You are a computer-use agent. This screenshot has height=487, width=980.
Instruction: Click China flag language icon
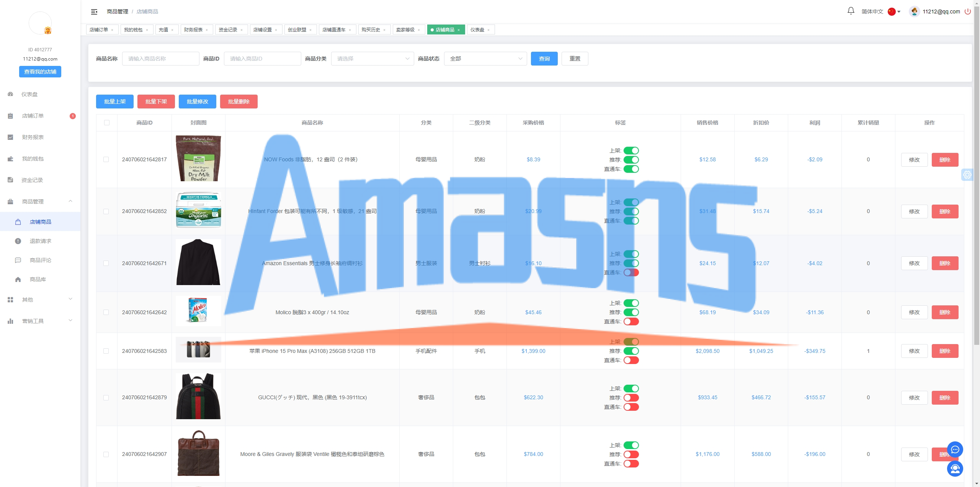point(892,11)
